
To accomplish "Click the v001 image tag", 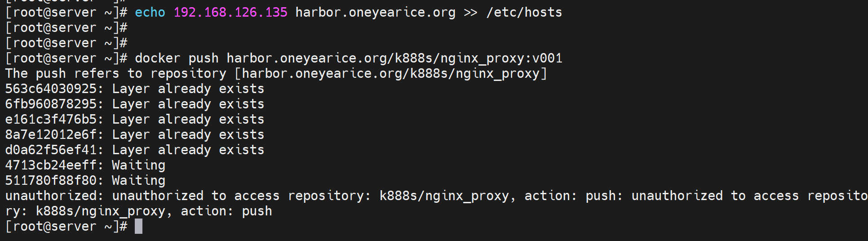I will [x=547, y=58].
